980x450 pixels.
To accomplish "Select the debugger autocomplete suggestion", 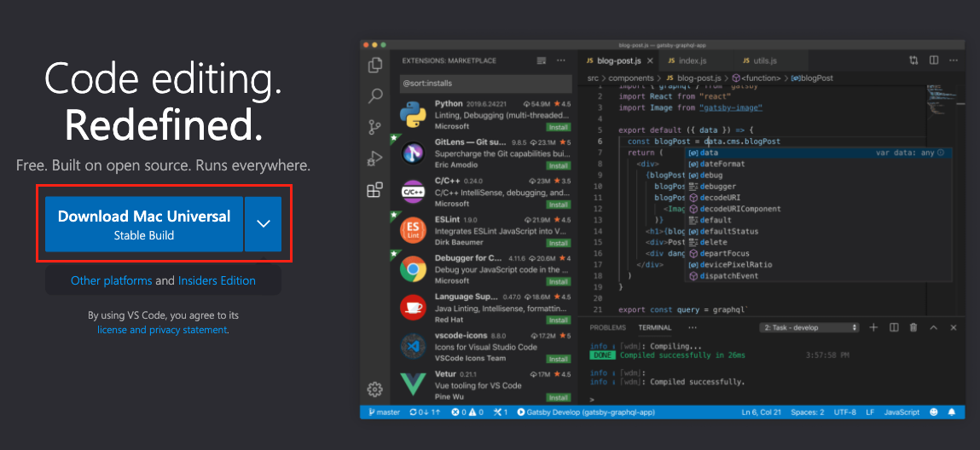I will [x=818, y=186].
